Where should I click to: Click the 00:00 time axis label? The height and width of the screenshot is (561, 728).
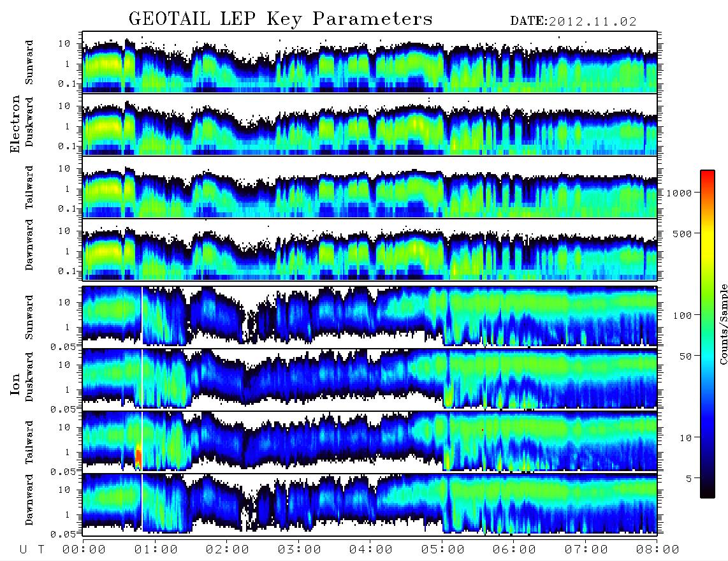tap(84, 550)
